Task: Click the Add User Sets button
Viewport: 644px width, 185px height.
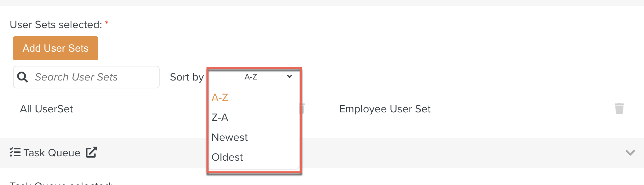Action: 55,48
